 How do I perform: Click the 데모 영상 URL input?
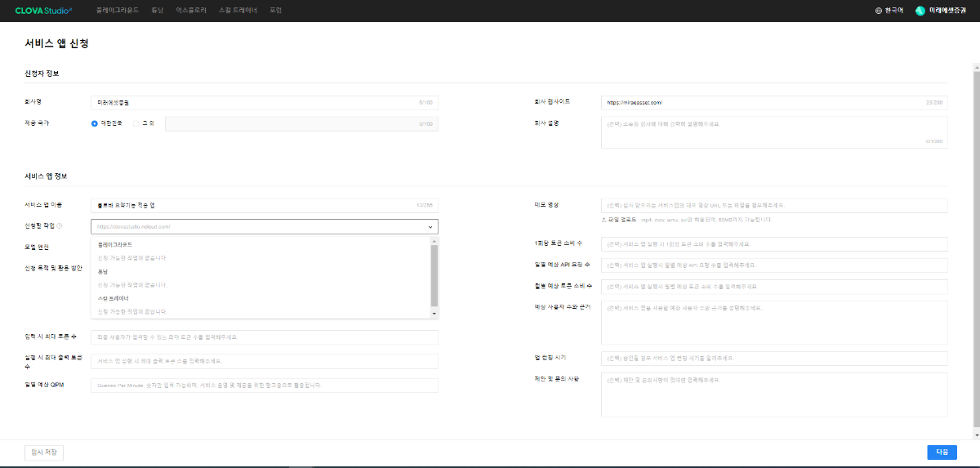[x=774, y=205]
